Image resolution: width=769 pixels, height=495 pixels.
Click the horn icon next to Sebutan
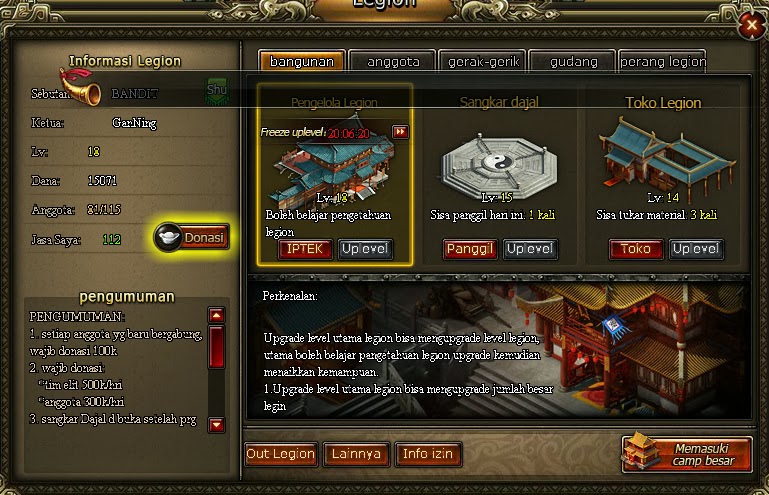(x=81, y=87)
